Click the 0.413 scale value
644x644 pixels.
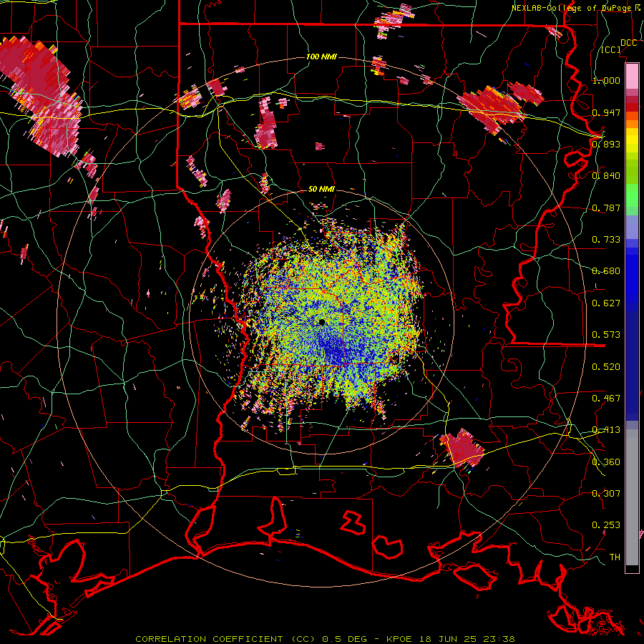tap(606, 430)
